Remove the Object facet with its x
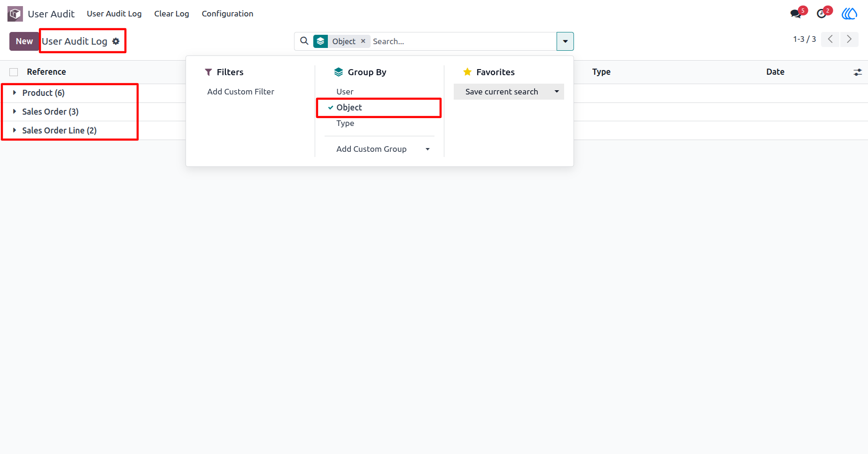This screenshot has width=868, height=454. 363,41
